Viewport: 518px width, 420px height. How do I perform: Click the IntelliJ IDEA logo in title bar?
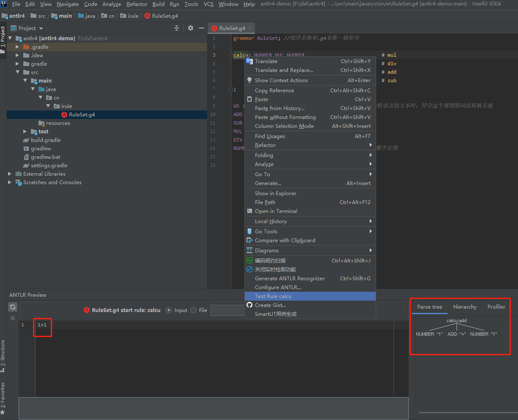tap(4, 4)
